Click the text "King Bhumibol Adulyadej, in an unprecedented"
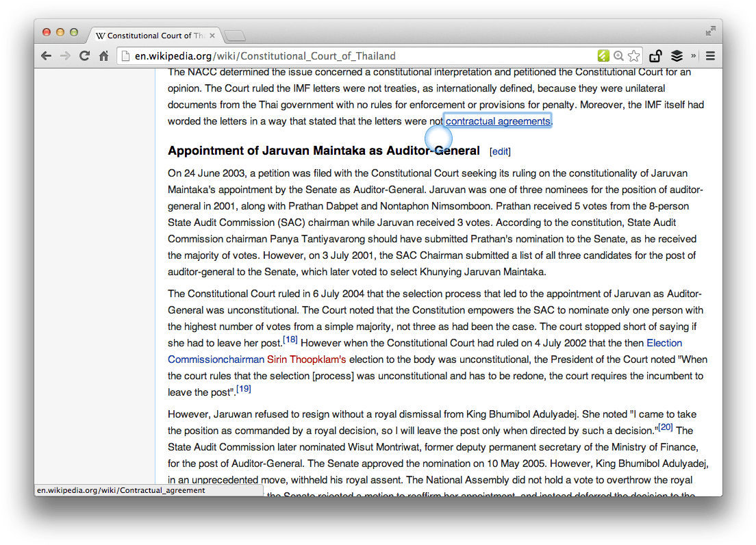The height and width of the screenshot is (545, 756). pyautogui.click(x=438, y=472)
